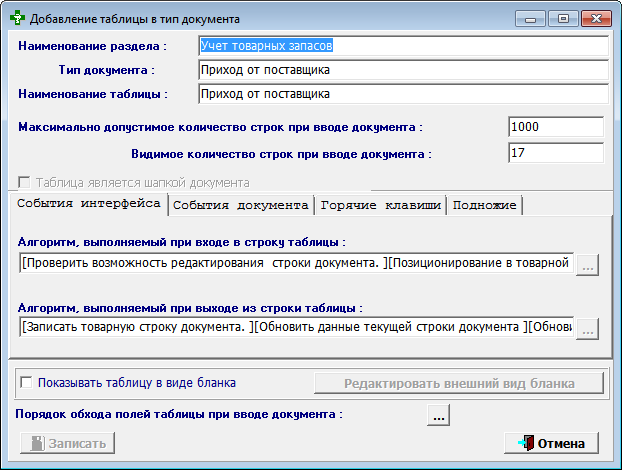Screen dimensions: 622x470
Task: Open ellipsis for 'Порядок обхода полей таблицы'
Action: tap(438, 415)
